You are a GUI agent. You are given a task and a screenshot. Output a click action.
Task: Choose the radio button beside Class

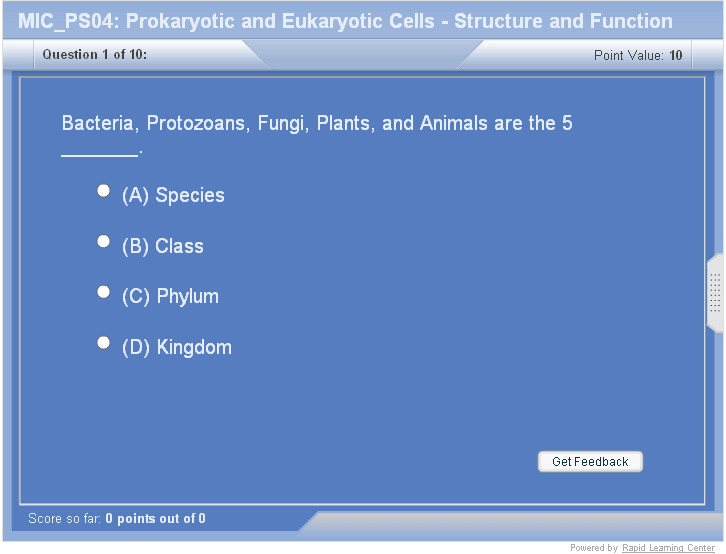tap(103, 241)
